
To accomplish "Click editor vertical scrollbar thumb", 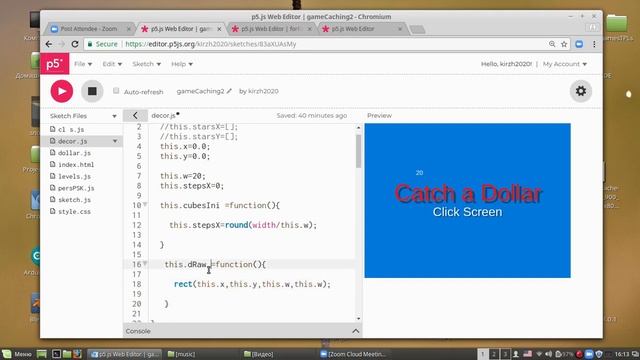I will point(358,151).
